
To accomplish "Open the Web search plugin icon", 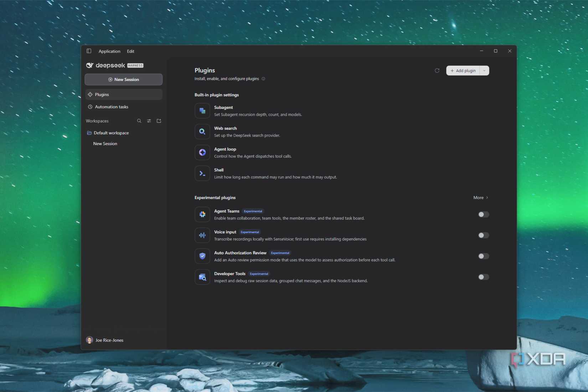I will pos(202,131).
